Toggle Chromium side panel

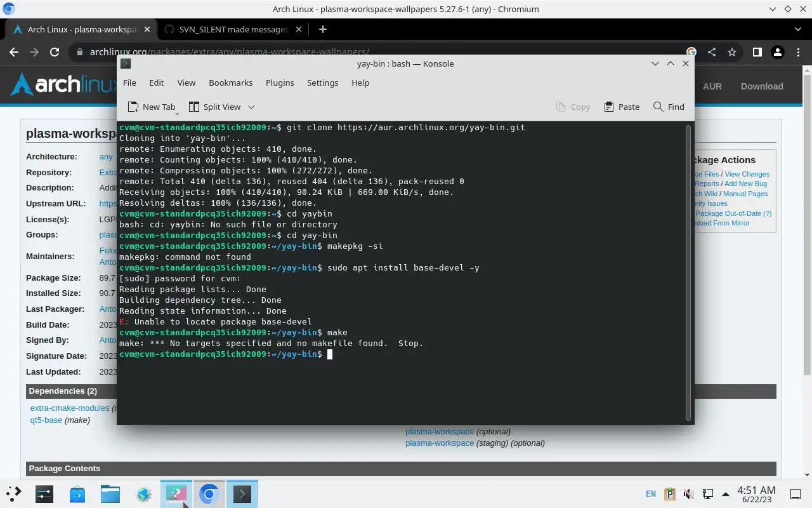click(757, 52)
